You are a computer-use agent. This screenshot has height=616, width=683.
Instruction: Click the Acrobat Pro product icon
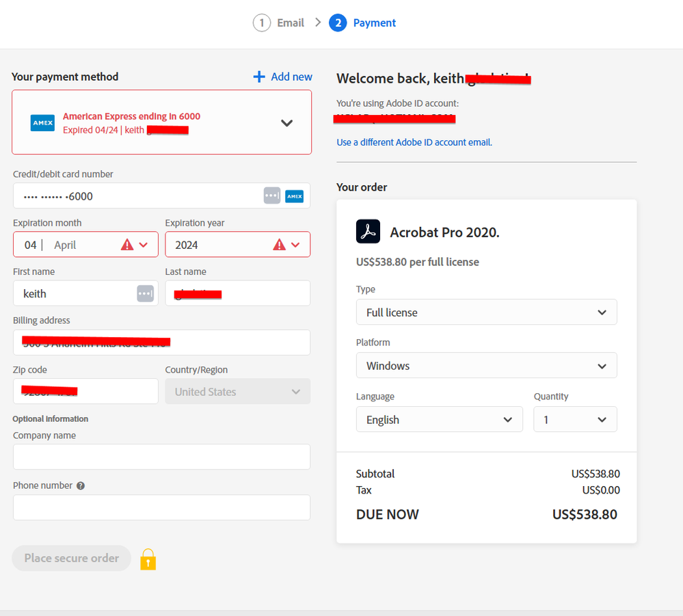[368, 231]
